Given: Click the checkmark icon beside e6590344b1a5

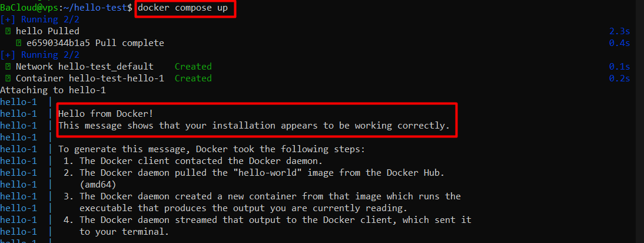Looking at the screenshot, I should pyautogui.click(x=18, y=43).
